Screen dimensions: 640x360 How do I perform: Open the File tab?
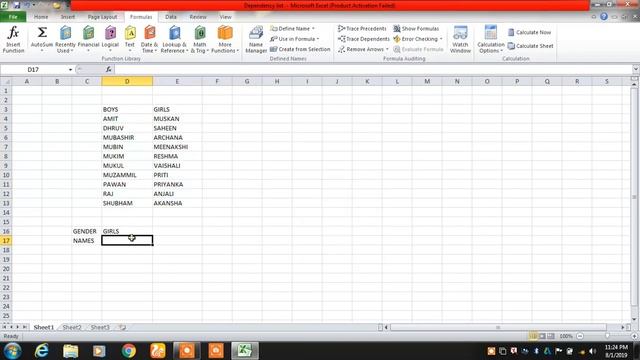[x=13, y=17]
